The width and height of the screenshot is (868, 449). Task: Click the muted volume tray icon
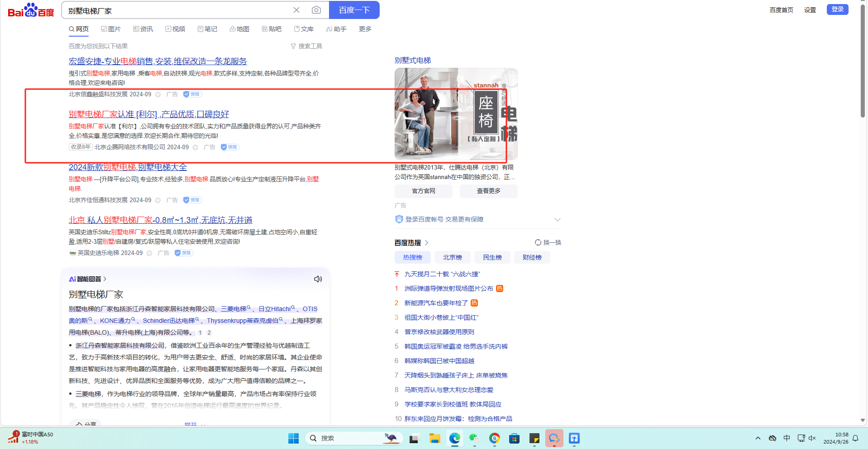pyautogui.click(x=812, y=438)
